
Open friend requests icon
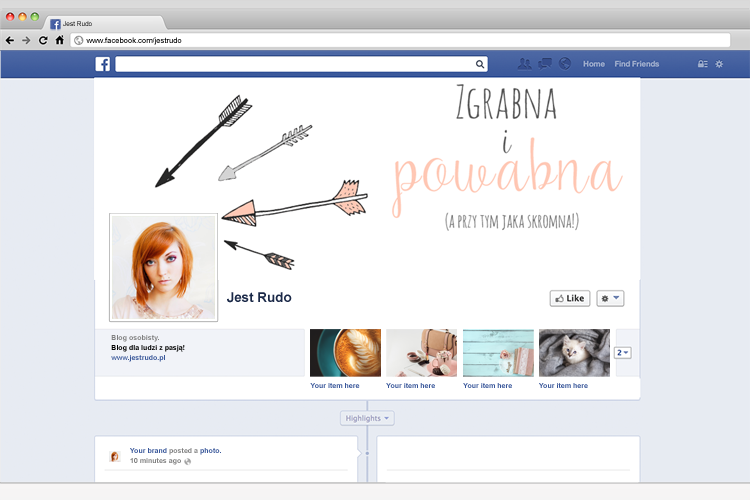pyautogui.click(x=524, y=64)
